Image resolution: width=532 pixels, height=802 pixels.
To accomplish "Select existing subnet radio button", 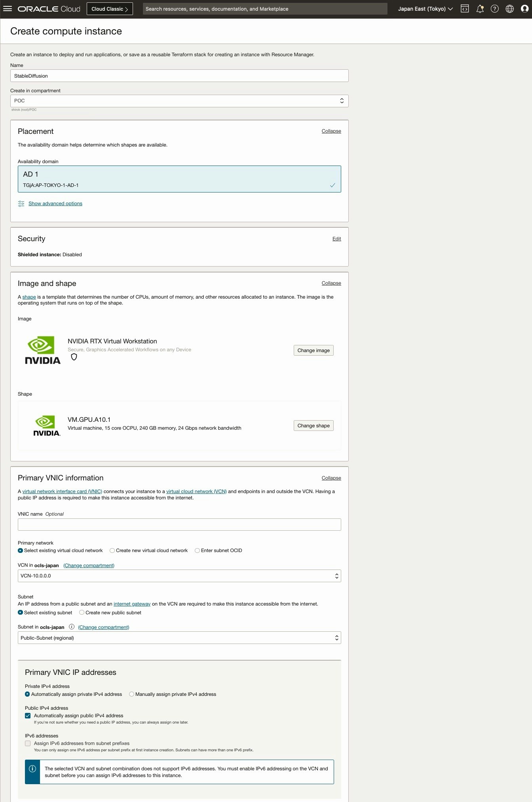I will click(x=20, y=612).
